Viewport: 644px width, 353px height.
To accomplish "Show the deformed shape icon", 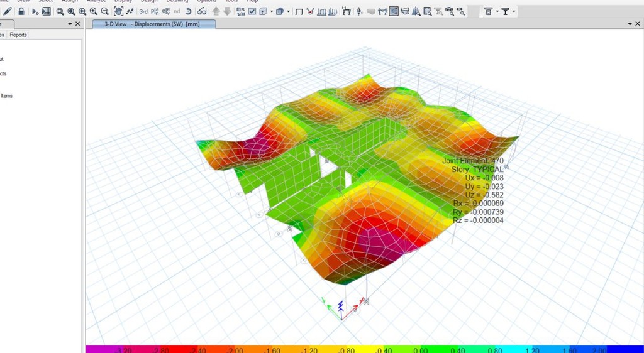I will coord(347,11).
